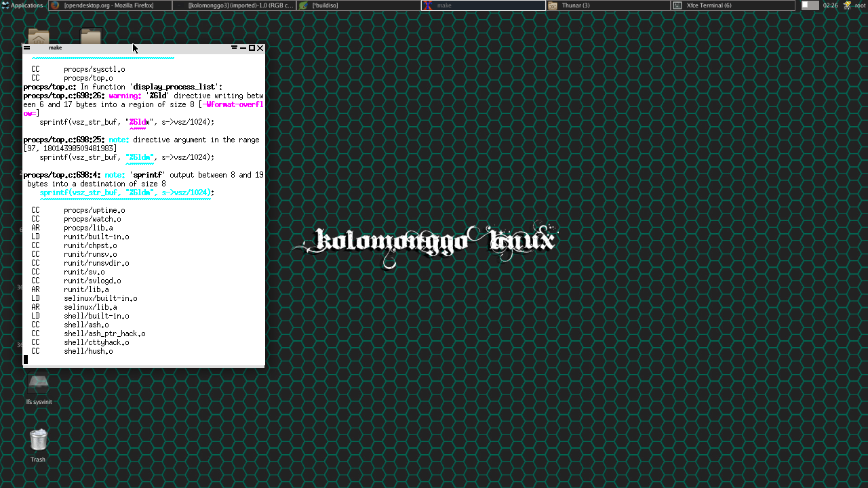Viewport: 868px width, 488px height.
Task: Click the workspace switcher in the panel
Action: [810, 5]
